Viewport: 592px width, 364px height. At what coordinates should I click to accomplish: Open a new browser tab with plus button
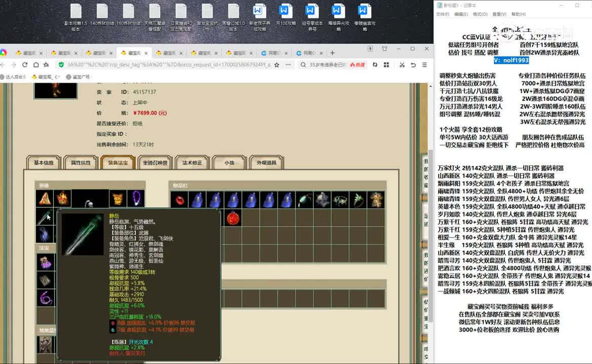click(x=332, y=53)
